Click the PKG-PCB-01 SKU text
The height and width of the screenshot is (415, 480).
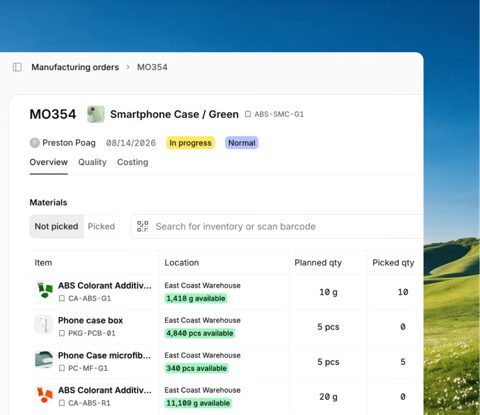pos(92,333)
